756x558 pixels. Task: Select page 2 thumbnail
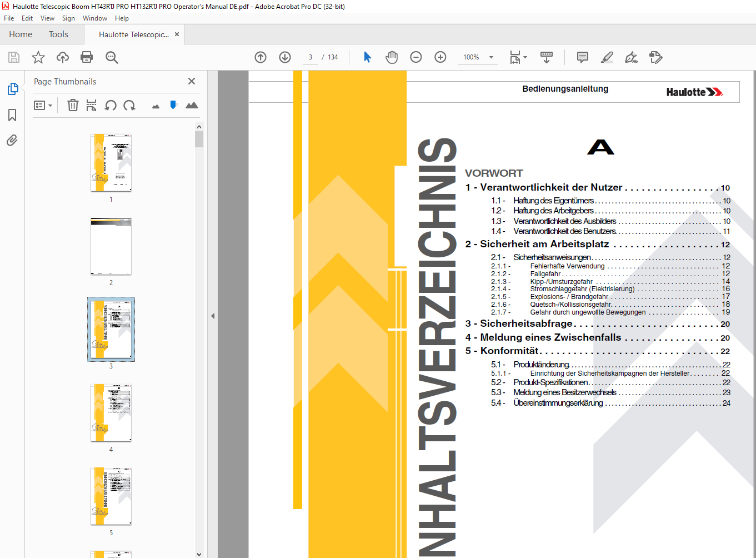(x=111, y=246)
